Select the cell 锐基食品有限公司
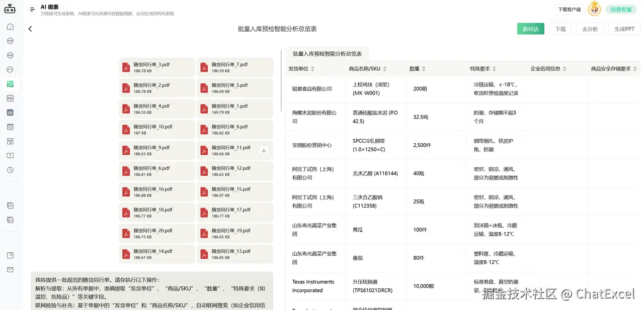This screenshot has width=644, height=310. [x=315, y=89]
